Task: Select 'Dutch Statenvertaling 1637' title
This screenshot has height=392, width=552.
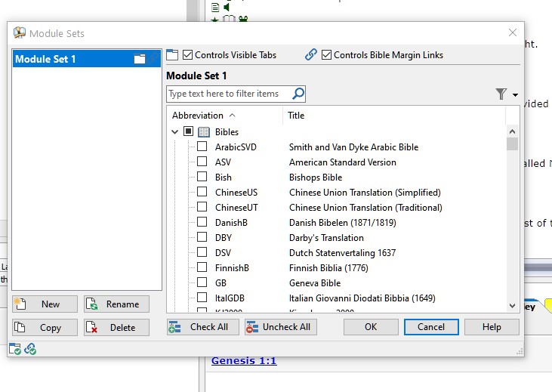Action: (342, 253)
